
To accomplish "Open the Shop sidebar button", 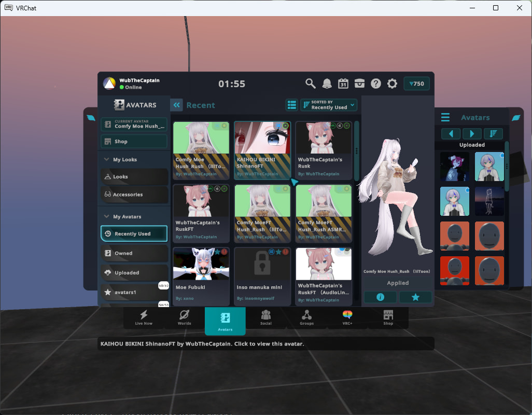I will point(134,142).
